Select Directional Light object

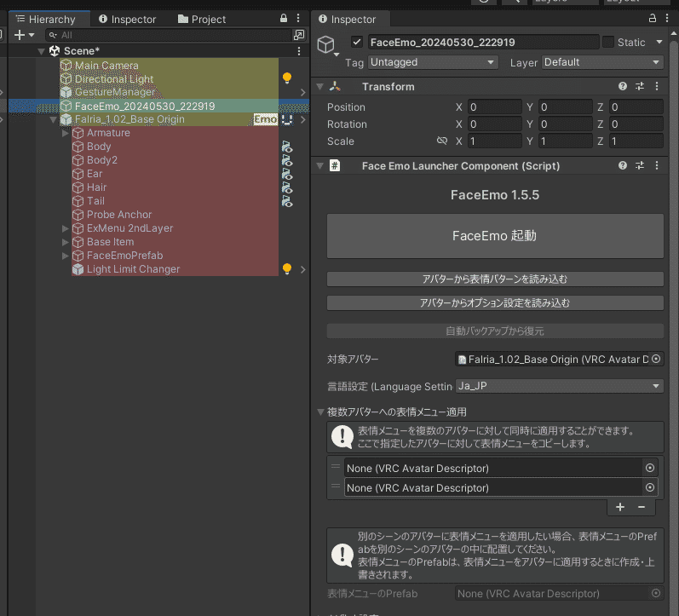(x=114, y=79)
